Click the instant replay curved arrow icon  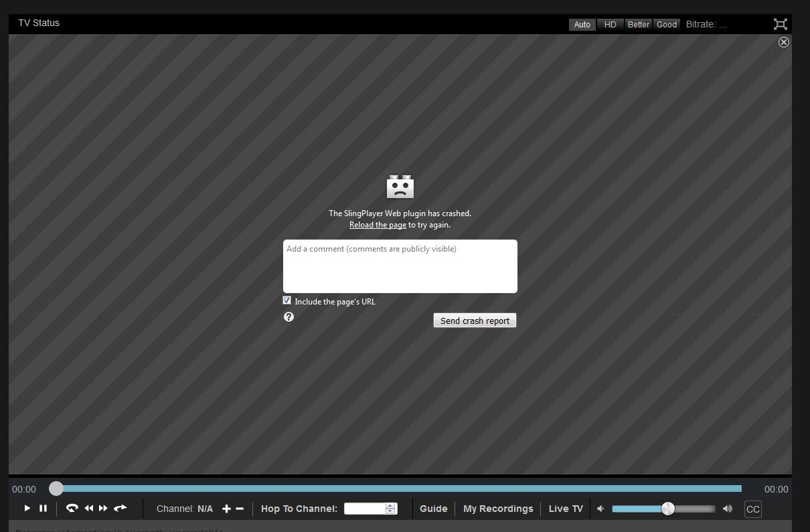pos(72,509)
